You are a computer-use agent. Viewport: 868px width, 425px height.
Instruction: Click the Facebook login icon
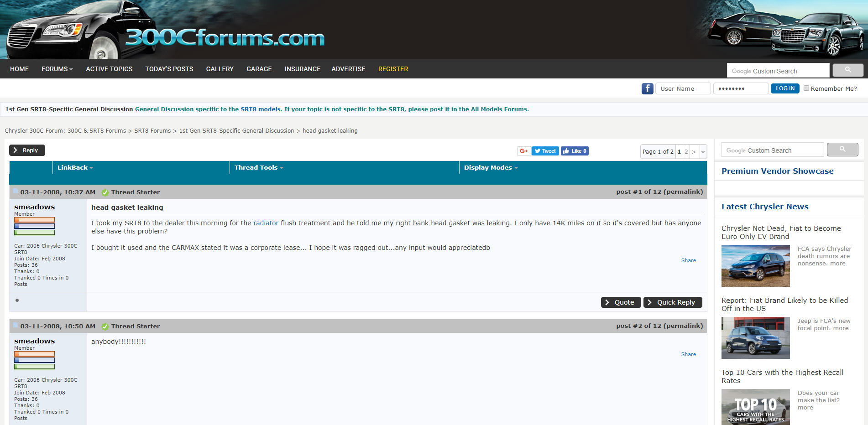pos(647,88)
